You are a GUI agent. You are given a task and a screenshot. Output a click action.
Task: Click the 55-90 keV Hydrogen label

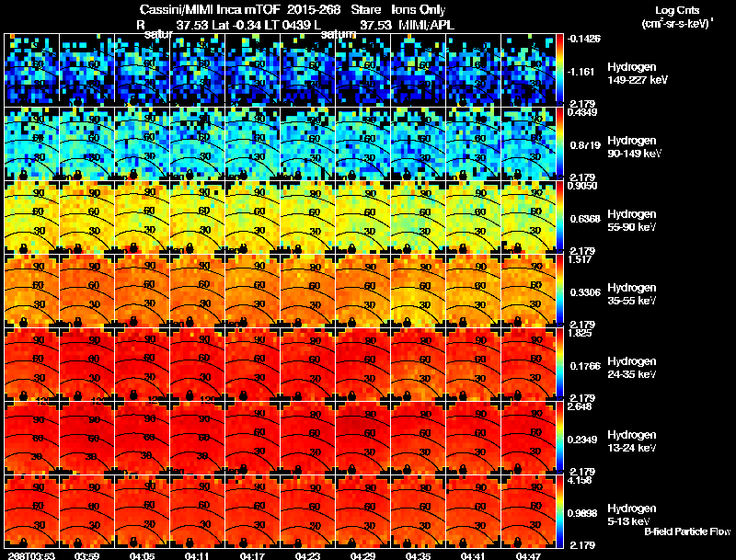coord(632,221)
